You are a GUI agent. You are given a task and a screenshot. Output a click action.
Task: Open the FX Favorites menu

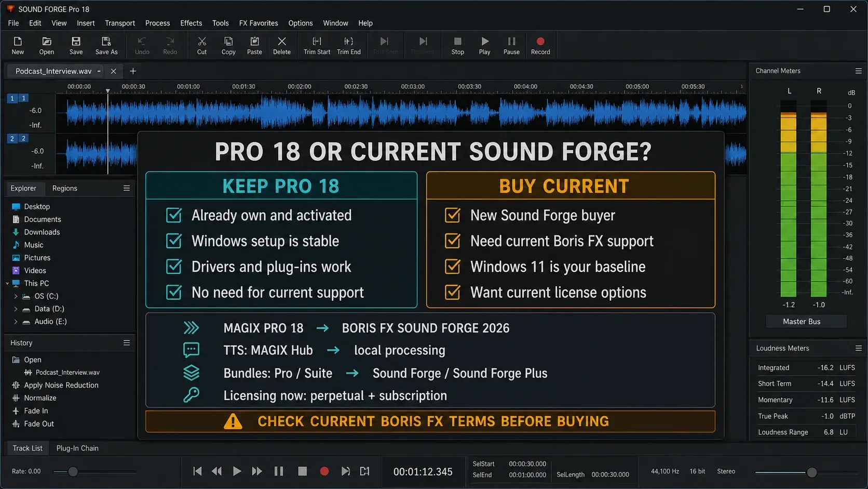259,23
